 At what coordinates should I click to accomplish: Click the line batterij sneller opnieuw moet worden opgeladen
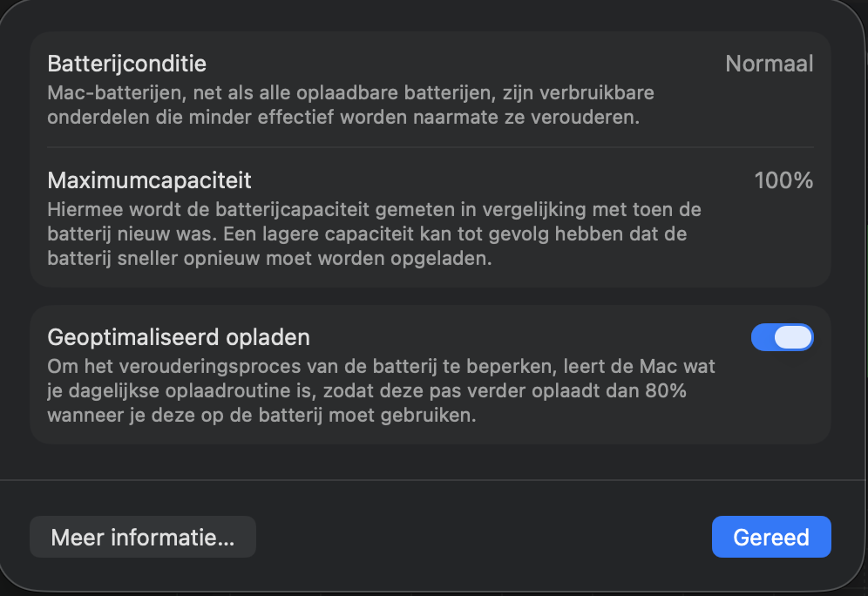[269, 259]
